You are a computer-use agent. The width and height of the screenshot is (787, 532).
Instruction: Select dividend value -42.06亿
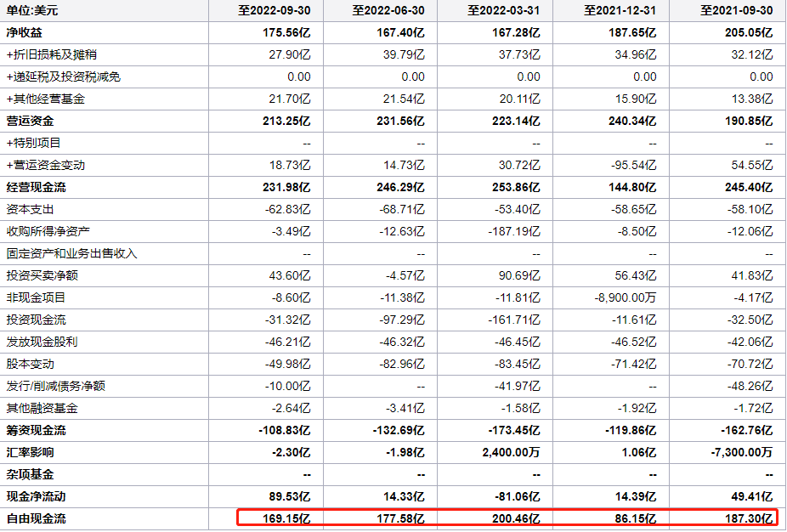pyautogui.click(x=750, y=342)
